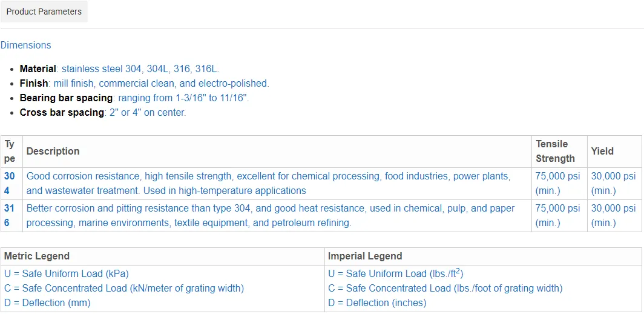
Task: Select the type 304 description text
Action: point(268,183)
